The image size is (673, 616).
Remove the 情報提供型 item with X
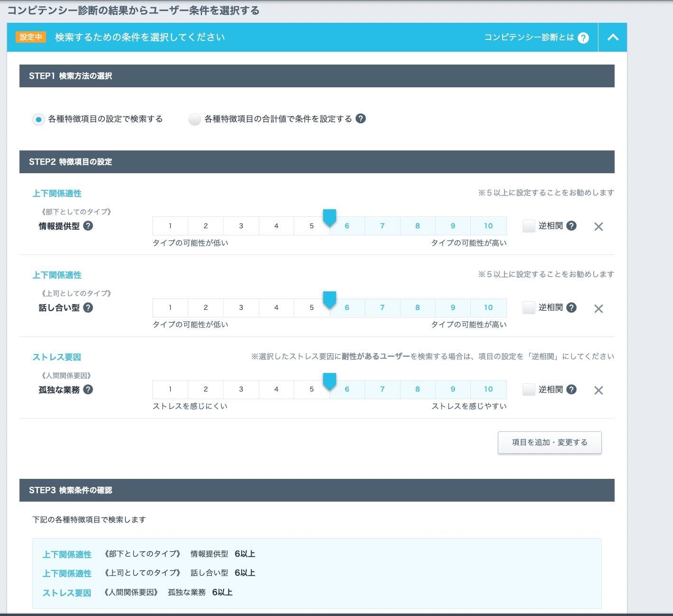click(x=598, y=227)
